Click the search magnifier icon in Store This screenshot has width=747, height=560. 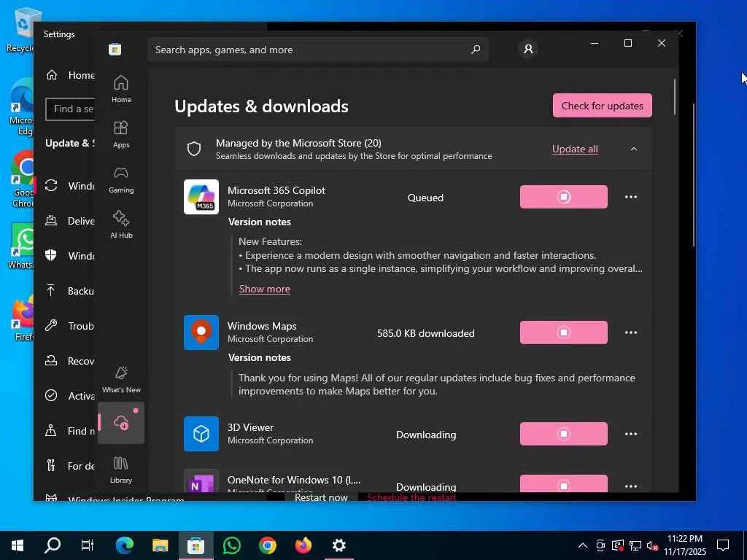pos(476,50)
